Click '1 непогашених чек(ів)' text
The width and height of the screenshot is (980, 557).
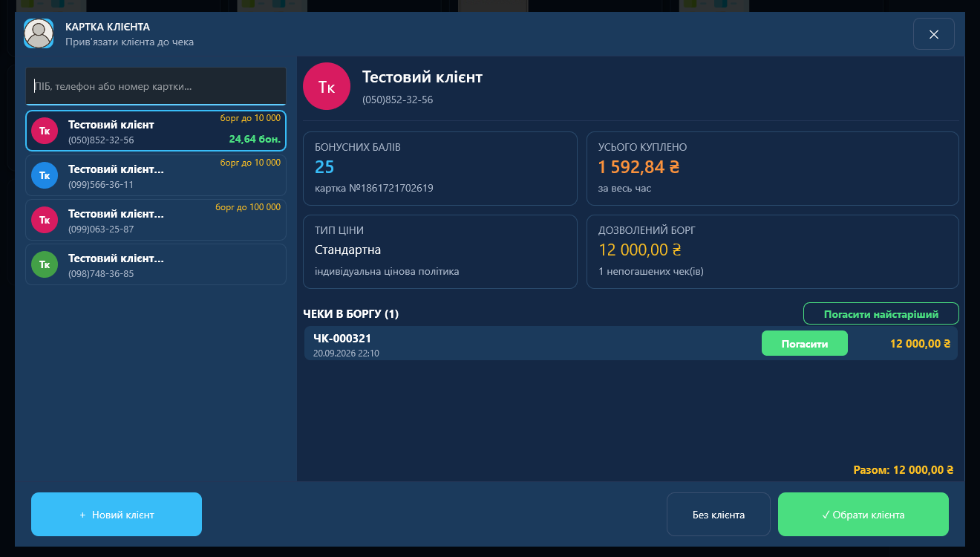(x=651, y=271)
